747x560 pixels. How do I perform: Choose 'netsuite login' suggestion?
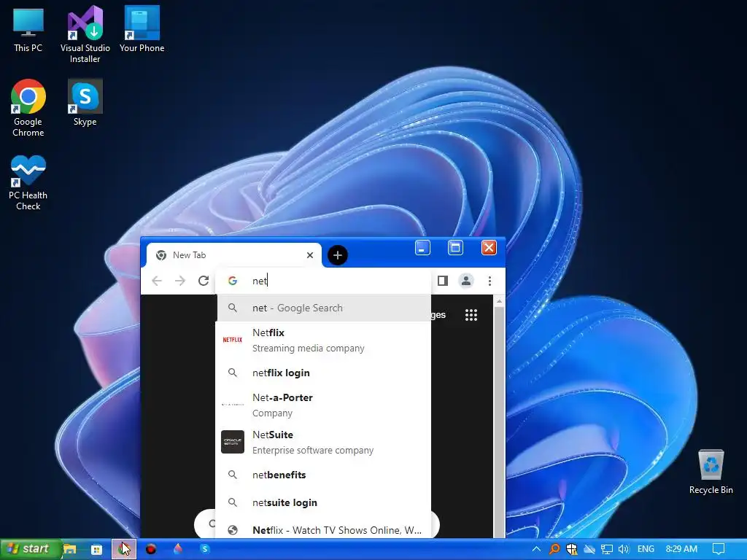(324, 502)
